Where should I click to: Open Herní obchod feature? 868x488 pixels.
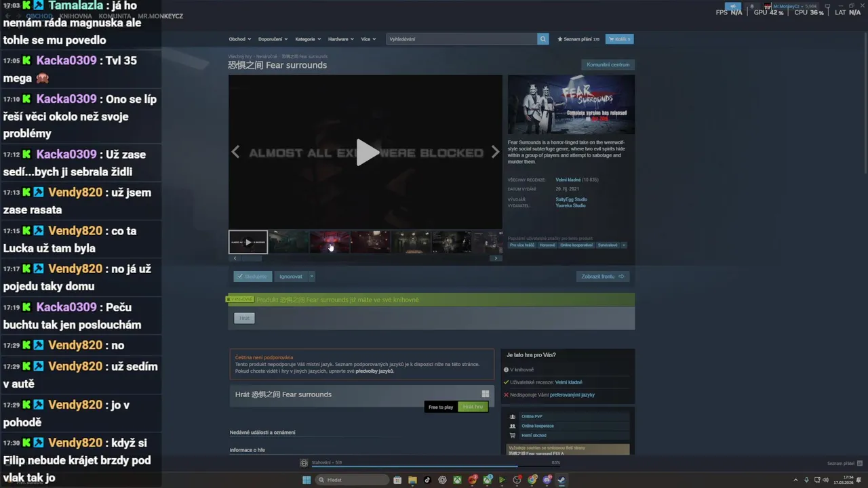pyautogui.click(x=534, y=436)
